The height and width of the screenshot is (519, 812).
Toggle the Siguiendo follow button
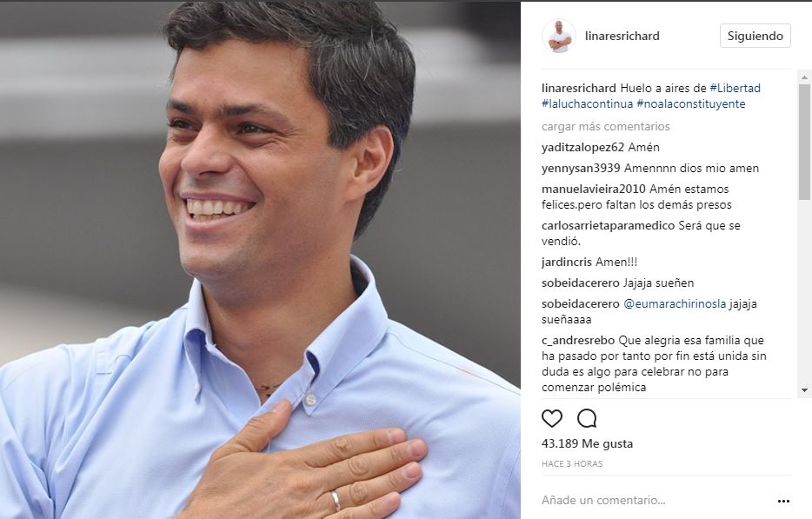(755, 36)
